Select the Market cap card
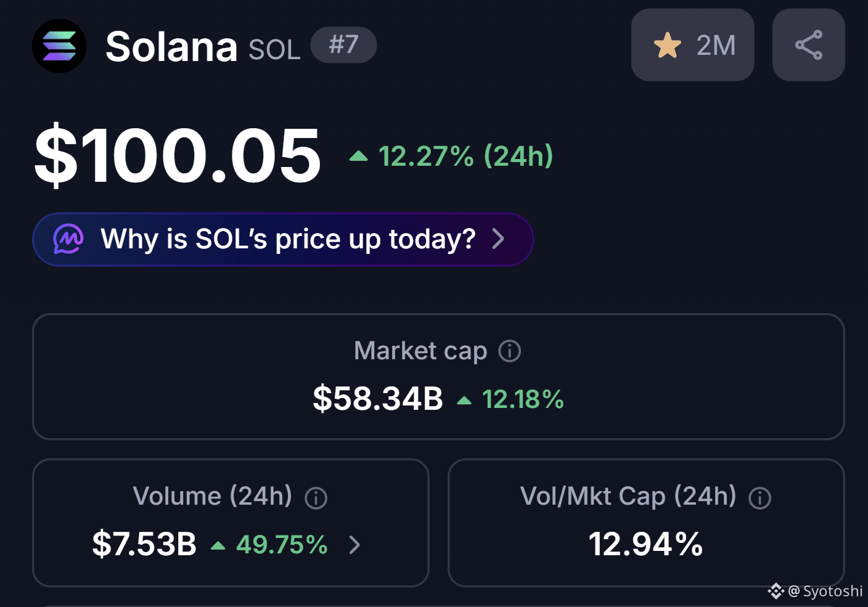 438,377
